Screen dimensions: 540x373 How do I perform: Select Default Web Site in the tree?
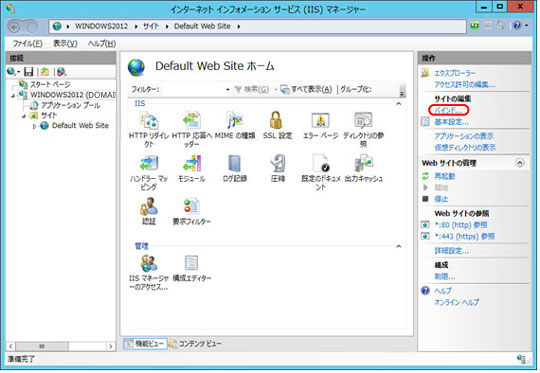click(x=80, y=126)
